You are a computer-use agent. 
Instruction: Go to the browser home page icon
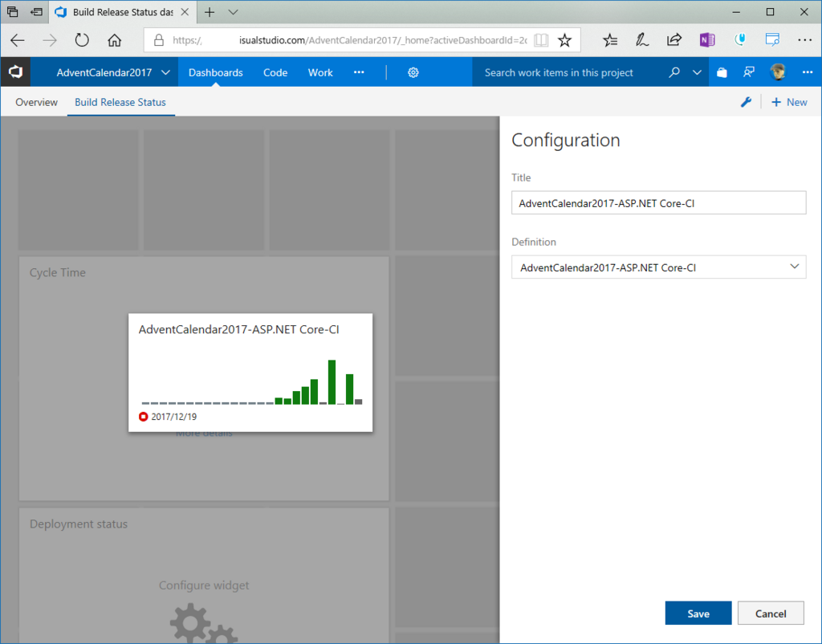[x=114, y=40]
